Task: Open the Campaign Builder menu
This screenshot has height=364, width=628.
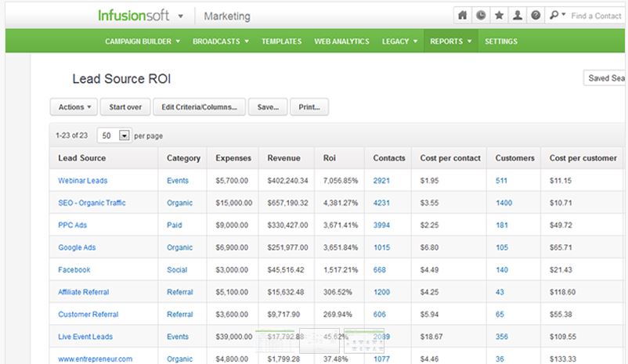Action: 143,41
